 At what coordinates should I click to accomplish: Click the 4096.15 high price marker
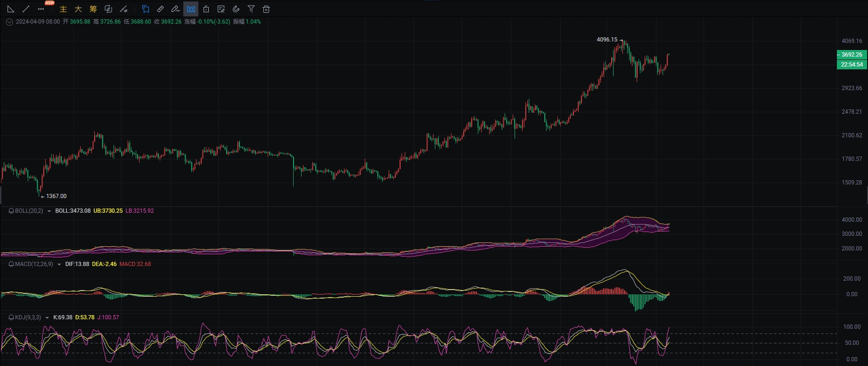click(x=607, y=40)
